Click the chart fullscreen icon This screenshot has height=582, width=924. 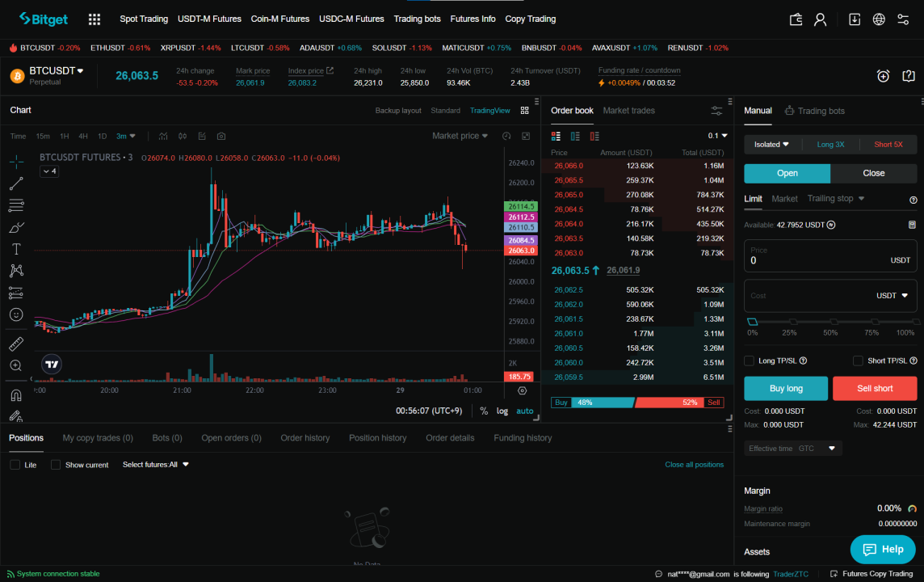[526, 137]
